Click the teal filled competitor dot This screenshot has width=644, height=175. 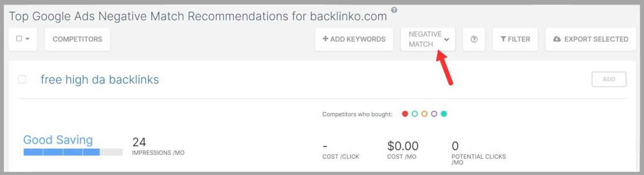pyautogui.click(x=444, y=114)
